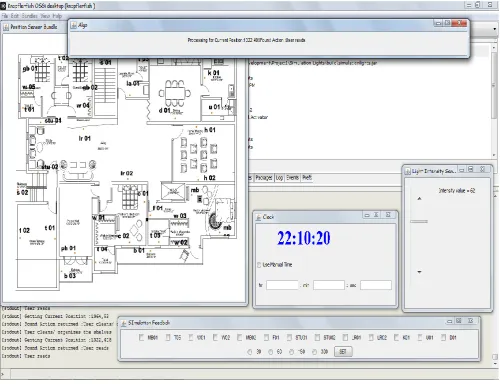
Task: Switch to the Events tab
Action: (292, 178)
